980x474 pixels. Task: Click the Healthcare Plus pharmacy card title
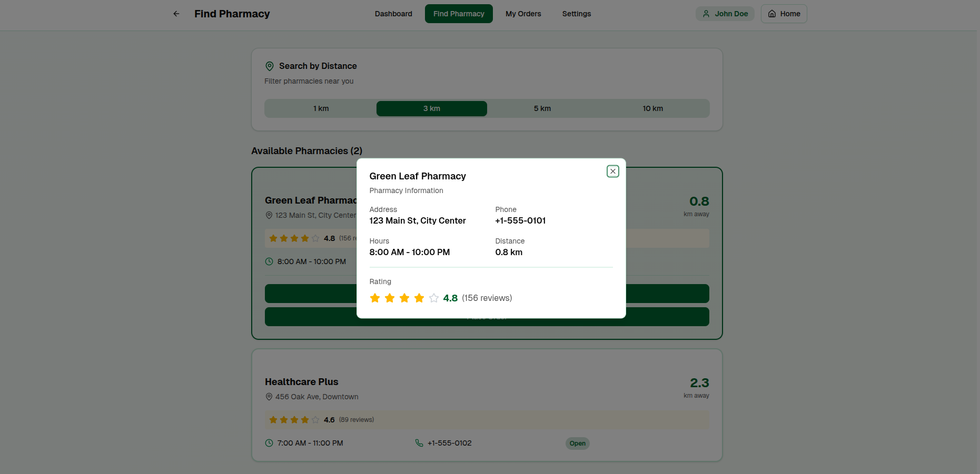click(301, 382)
